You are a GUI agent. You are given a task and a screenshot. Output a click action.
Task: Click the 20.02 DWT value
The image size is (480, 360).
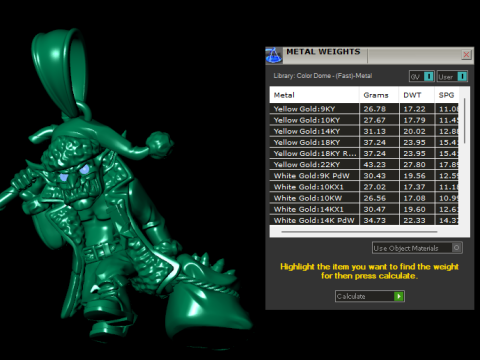pos(414,131)
